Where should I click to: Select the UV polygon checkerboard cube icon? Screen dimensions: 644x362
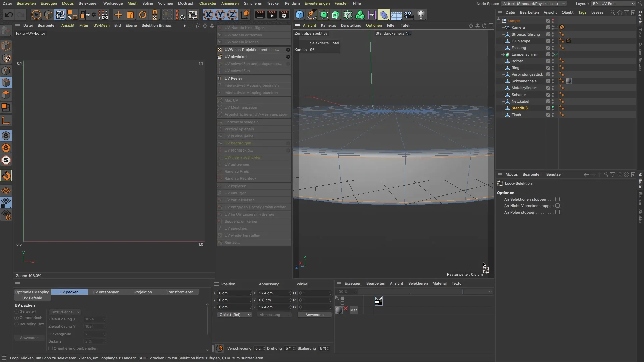[6, 58]
